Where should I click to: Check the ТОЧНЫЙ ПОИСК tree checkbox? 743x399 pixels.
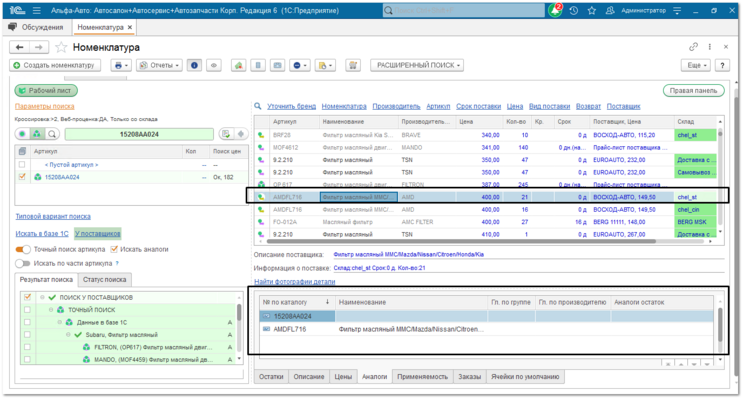click(27, 309)
